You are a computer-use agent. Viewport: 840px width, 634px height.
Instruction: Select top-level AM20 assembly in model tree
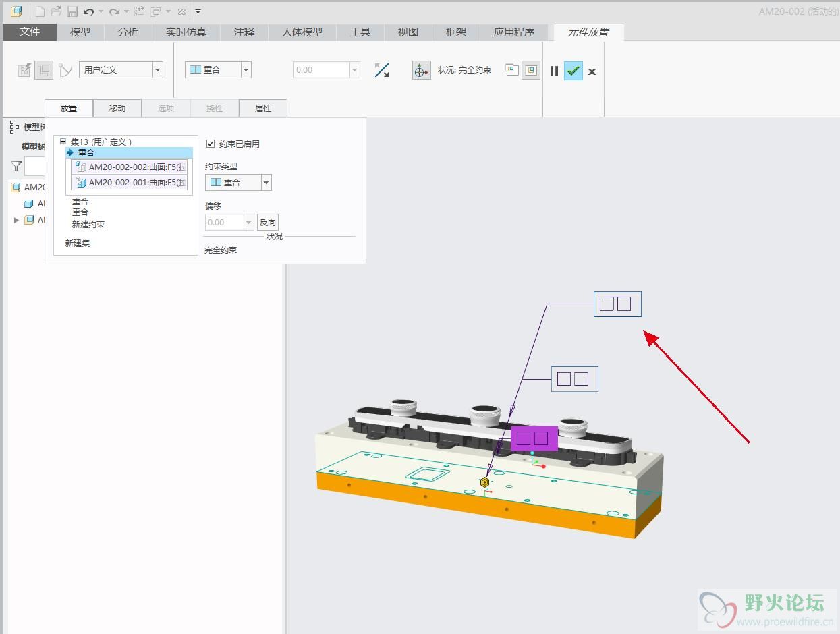28,188
